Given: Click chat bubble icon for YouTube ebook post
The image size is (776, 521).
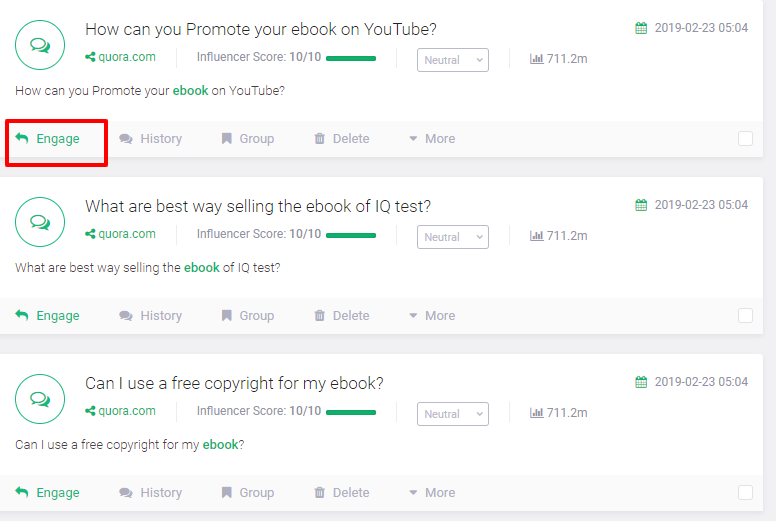Looking at the screenshot, I should click(x=40, y=45).
